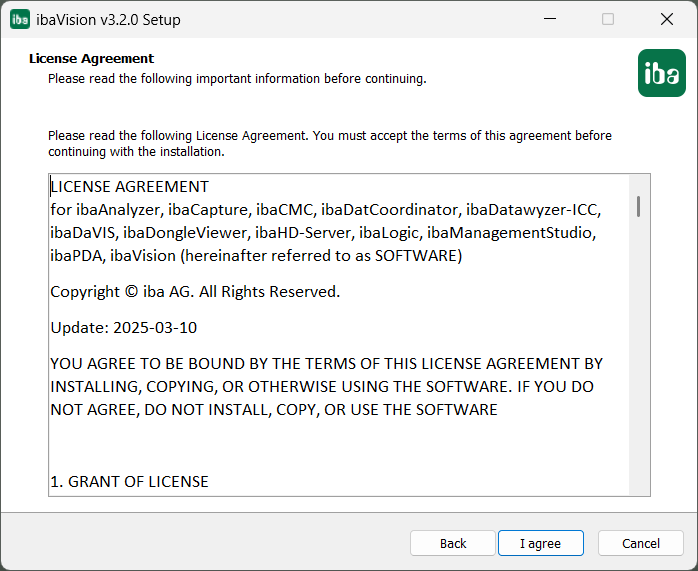Click the line starting 'INSTALLING, COPYING, OR OTHERWISE'
The image size is (698, 571).
[322, 387]
